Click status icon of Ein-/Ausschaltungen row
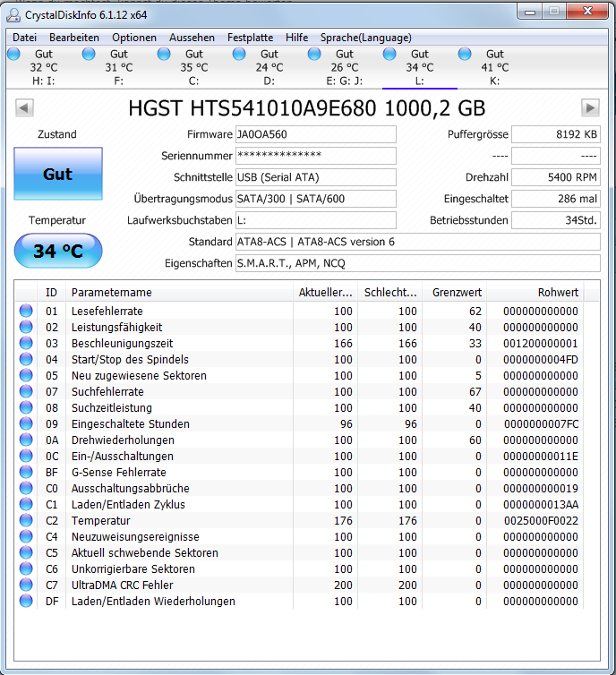 coord(26,456)
